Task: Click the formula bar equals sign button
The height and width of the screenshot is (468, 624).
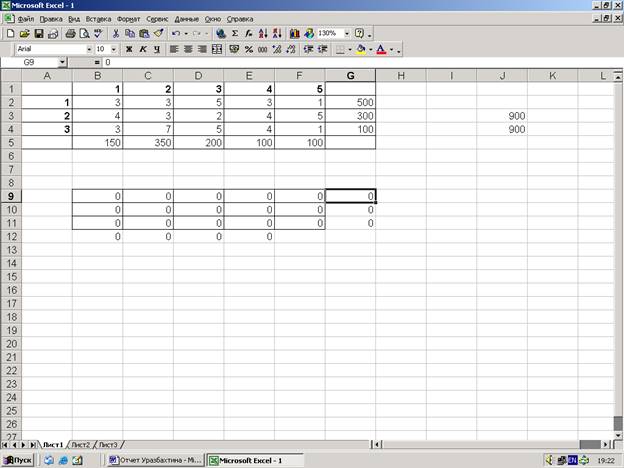Action: click(97, 62)
